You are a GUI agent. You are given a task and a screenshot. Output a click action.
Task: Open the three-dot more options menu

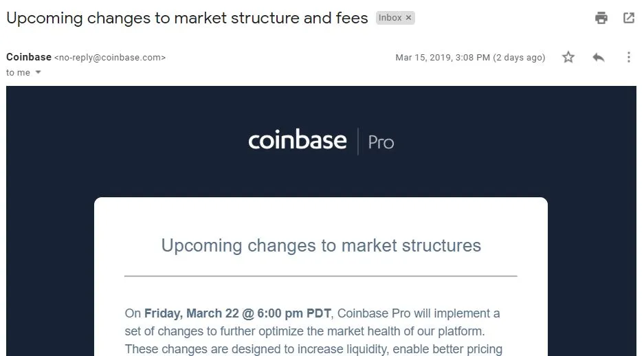tap(629, 57)
